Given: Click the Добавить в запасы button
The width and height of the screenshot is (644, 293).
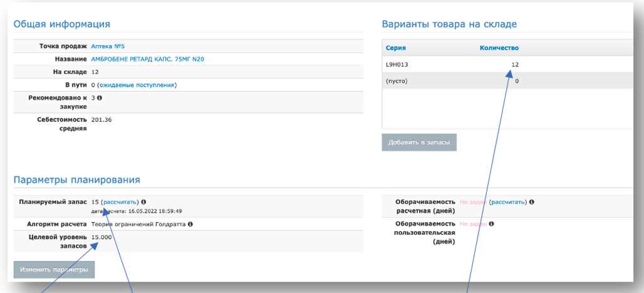Looking at the screenshot, I should 419,142.
